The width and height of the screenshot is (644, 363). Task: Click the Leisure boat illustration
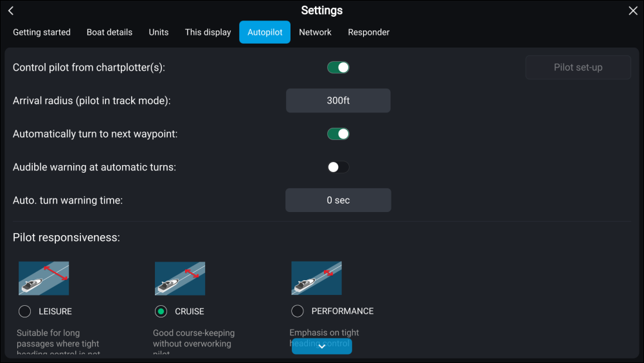[44, 278]
